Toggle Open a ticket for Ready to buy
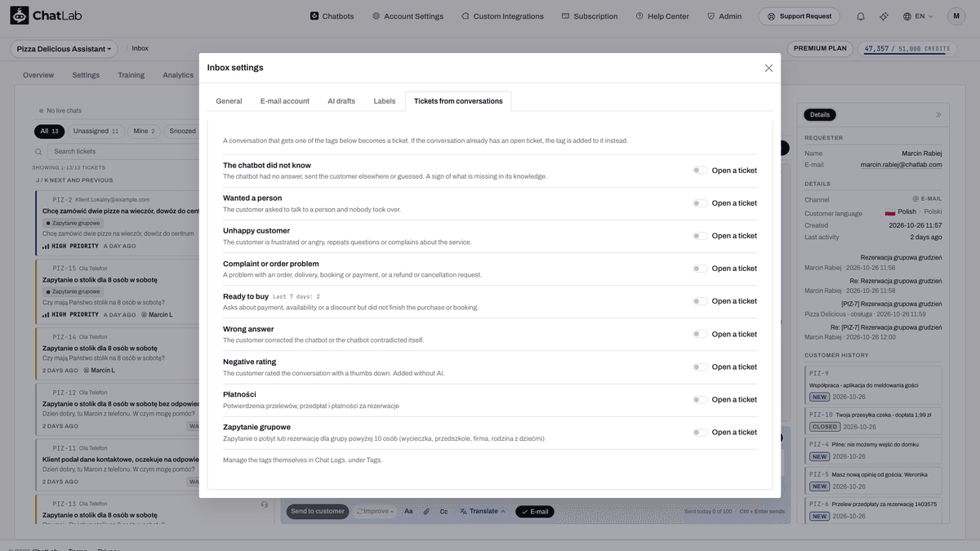The width and height of the screenshot is (980, 551). (700, 301)
